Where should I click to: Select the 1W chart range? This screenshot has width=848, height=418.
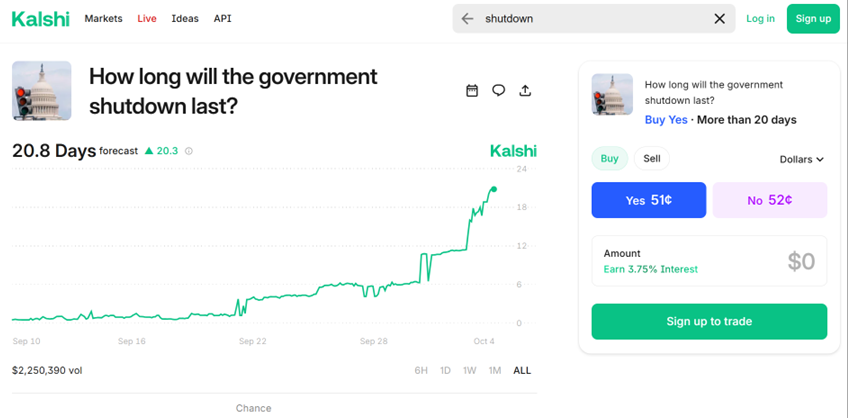point(470,370)
